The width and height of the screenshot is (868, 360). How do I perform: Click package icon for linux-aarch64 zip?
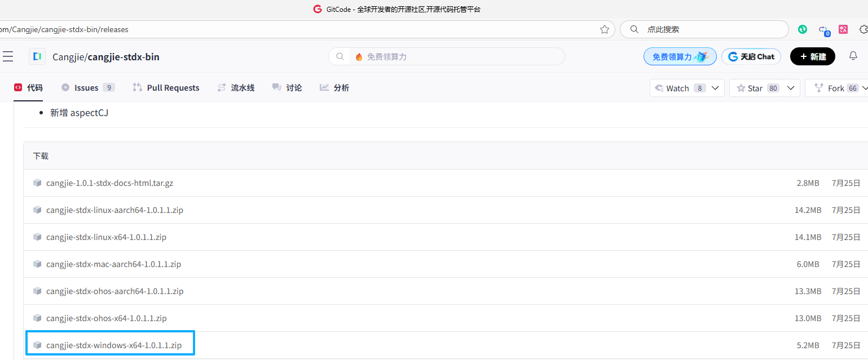[37, 210]
